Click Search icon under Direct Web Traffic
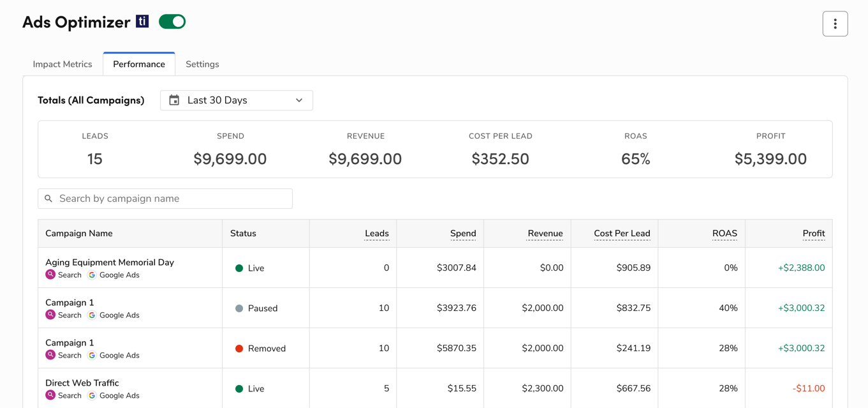868x408 pixels. point(50,395)
